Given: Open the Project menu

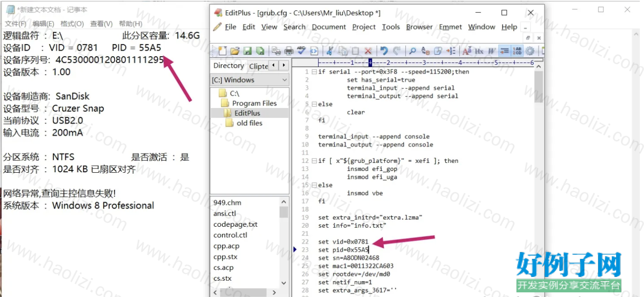Looking at the screenshot, I should [364, 27].
